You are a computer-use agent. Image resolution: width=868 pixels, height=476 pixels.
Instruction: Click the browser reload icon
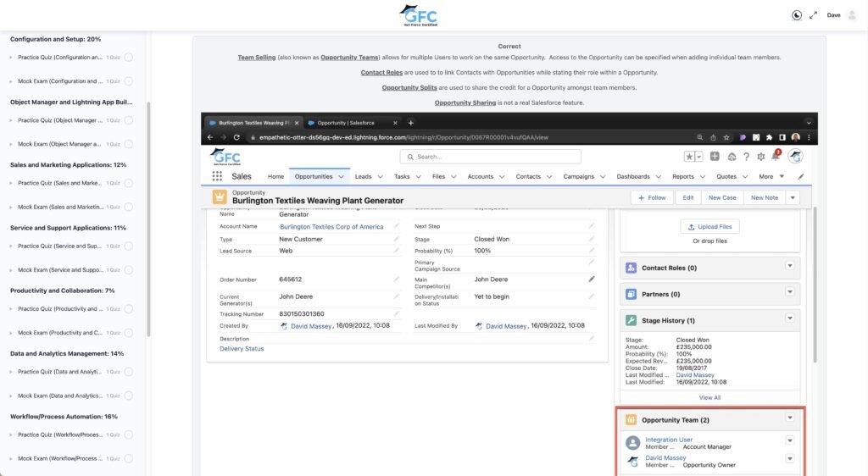(x=236, y=137)
